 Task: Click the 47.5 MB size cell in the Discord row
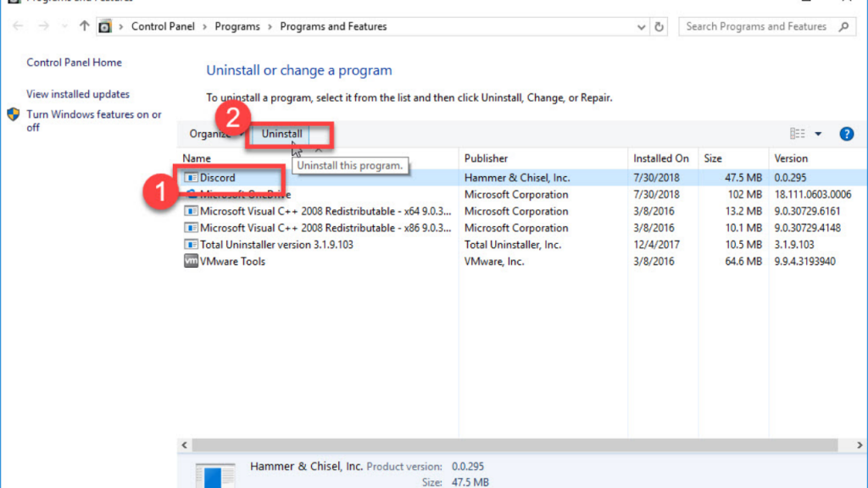[743, 178]
